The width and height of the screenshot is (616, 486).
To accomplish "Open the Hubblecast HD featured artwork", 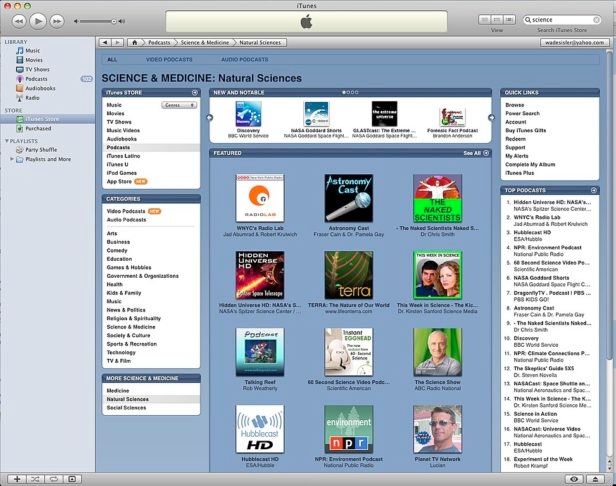I will (260, 429).
